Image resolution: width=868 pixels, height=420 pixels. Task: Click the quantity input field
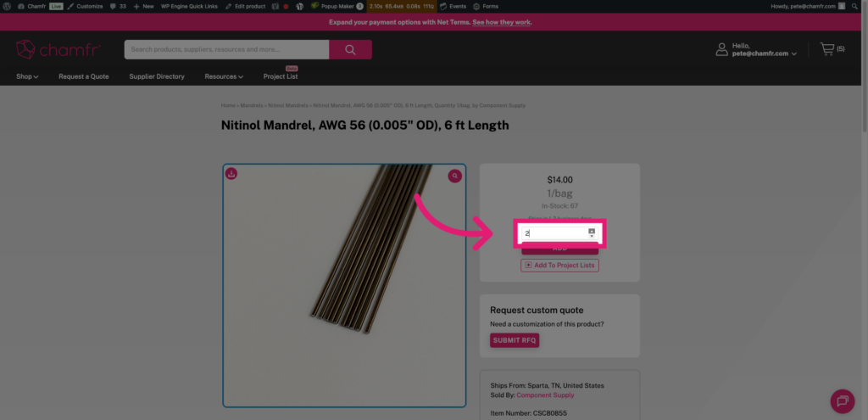pos(553,233)
